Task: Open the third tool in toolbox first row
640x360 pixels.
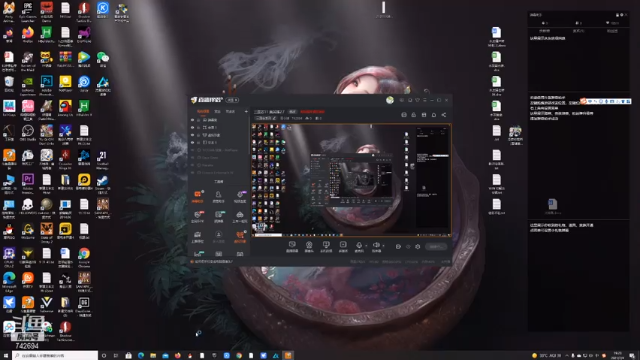Action: 240,196
